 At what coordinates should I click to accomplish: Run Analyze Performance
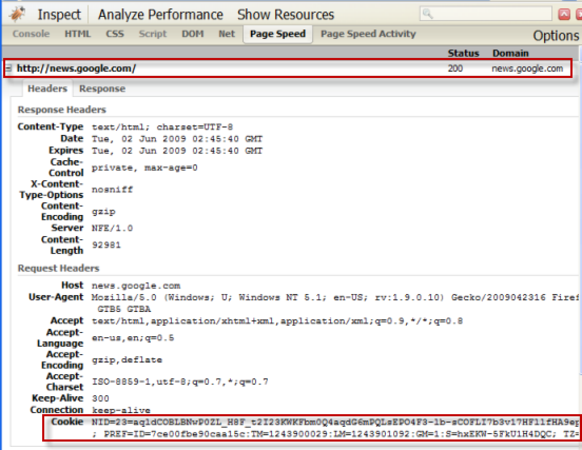(x=160, y=14)
